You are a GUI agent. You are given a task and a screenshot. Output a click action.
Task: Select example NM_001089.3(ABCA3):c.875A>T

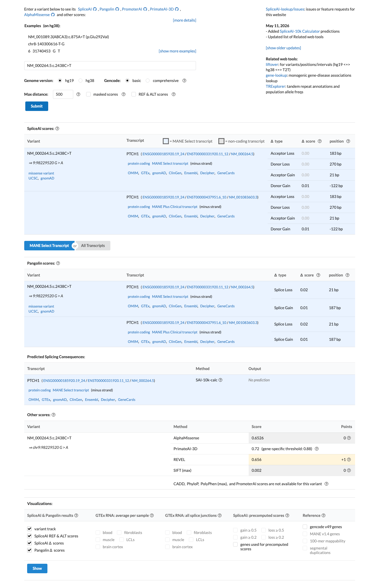point(68,37)
